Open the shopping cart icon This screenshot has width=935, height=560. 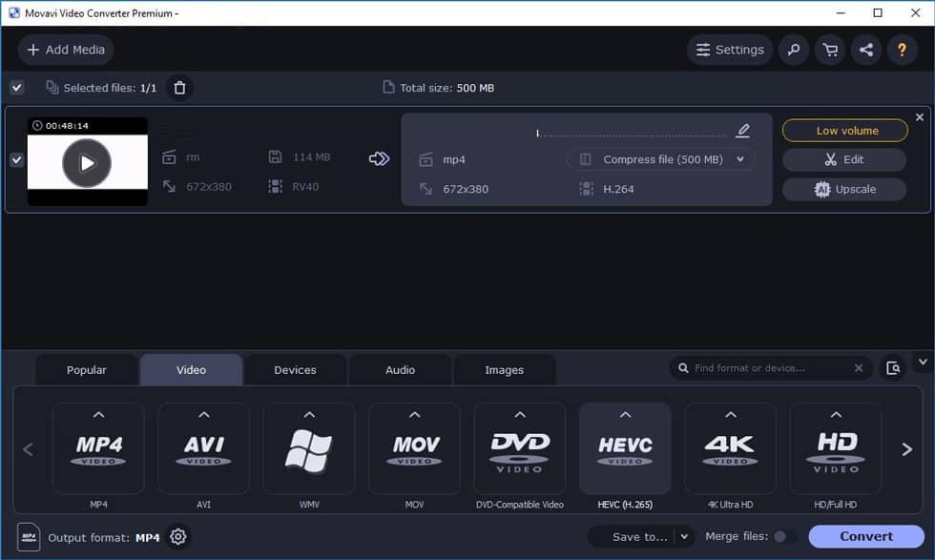(830, 50)
